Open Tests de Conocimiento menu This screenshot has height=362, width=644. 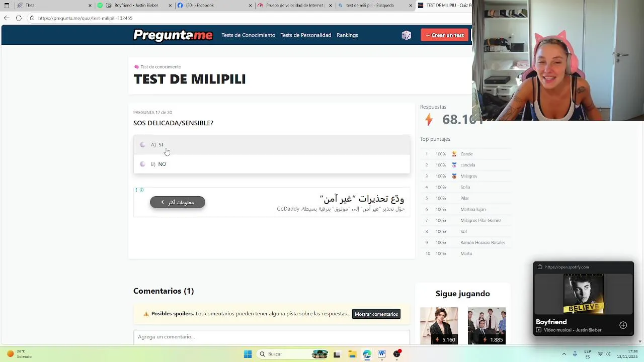click(249, 35)
